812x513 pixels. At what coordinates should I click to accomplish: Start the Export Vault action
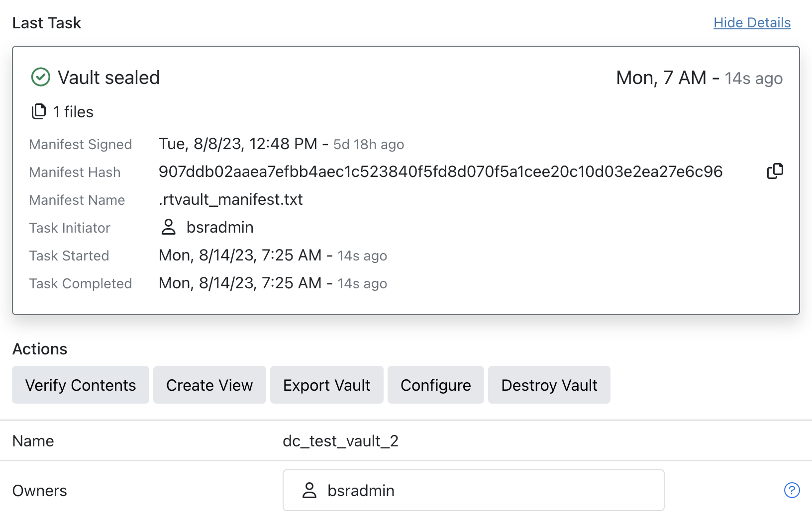[326, 385]
